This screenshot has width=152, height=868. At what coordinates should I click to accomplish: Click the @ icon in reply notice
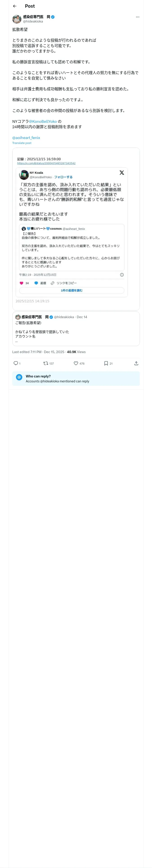19,377
